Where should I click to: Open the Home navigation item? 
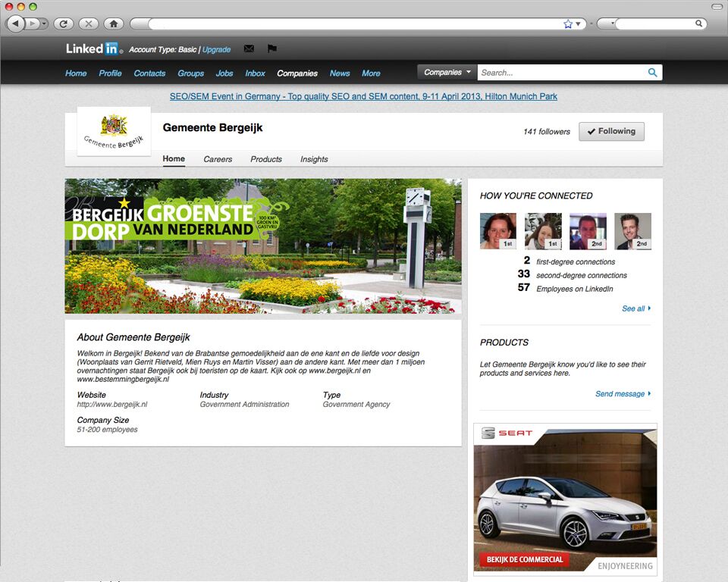(x=76, y=74)
